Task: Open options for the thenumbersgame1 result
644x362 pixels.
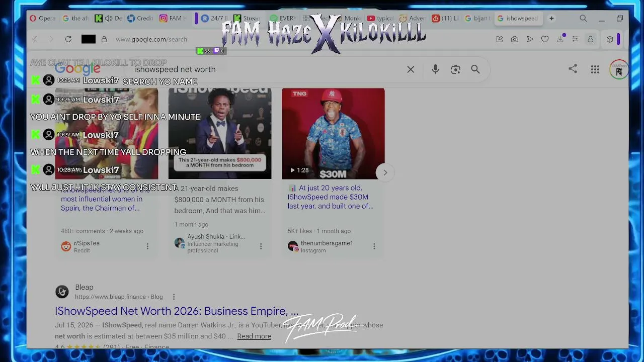Action: (374, 246)
